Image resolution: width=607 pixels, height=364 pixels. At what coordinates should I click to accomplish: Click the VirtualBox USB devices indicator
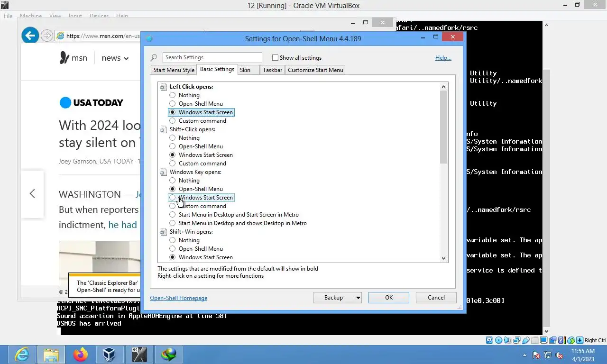pyautogui.click(x=525, y=340)
